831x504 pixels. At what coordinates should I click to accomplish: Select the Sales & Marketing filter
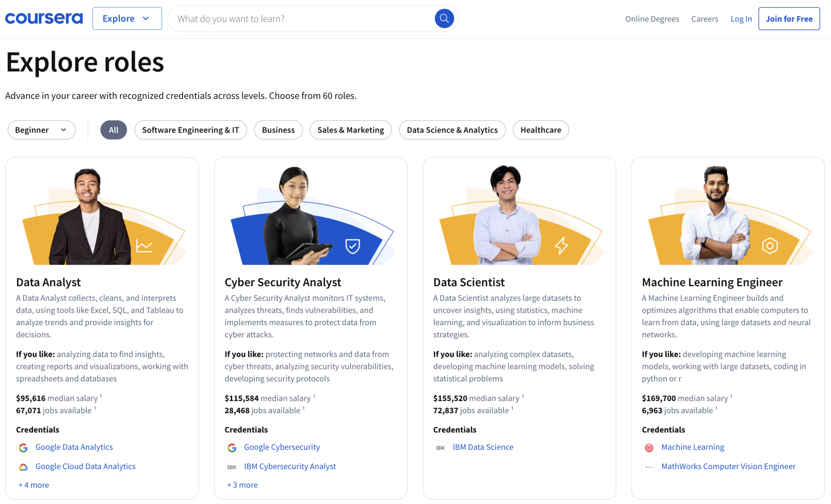(350, 130)
